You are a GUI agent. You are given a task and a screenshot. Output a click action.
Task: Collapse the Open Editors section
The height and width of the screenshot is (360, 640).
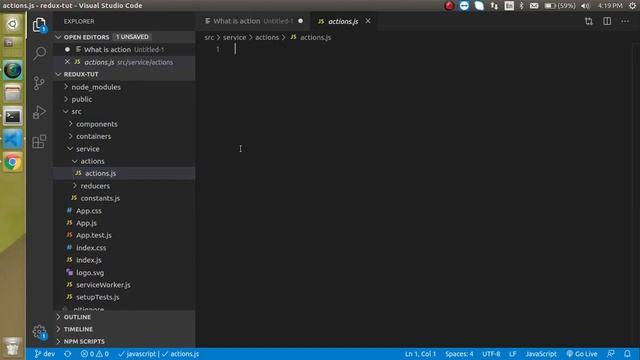[124, 37]
